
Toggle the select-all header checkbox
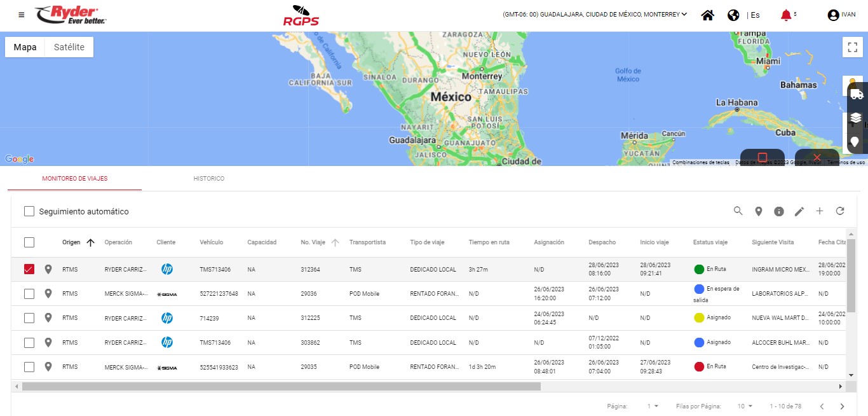pos(29,242)
